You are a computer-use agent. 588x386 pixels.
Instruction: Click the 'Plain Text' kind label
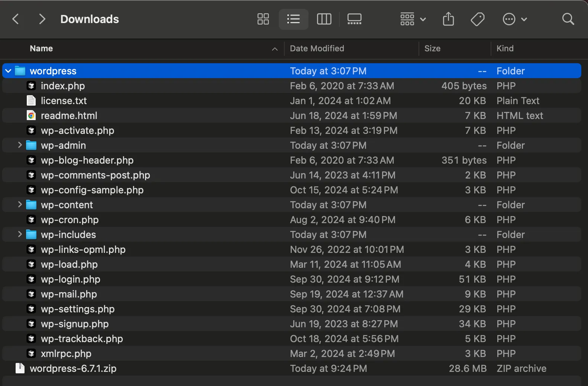[518, 101]
